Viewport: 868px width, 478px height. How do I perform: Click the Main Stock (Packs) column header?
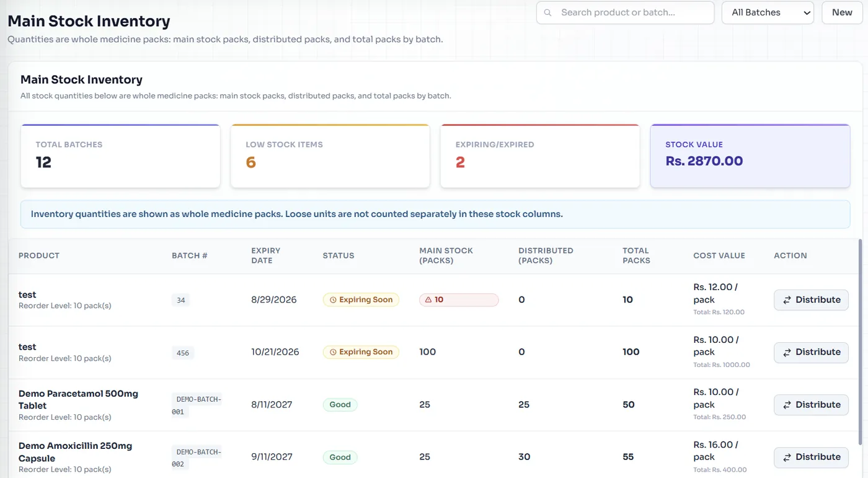pos(446,255)
